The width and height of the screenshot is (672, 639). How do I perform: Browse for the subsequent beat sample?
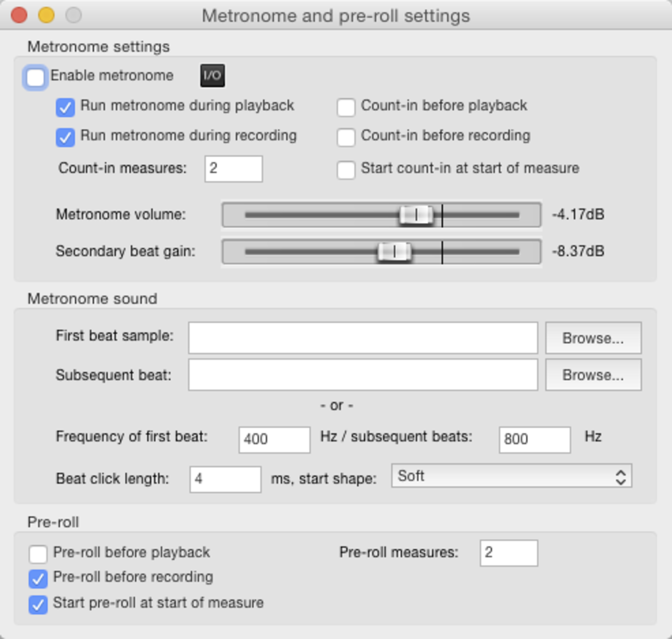click(593, 375)
